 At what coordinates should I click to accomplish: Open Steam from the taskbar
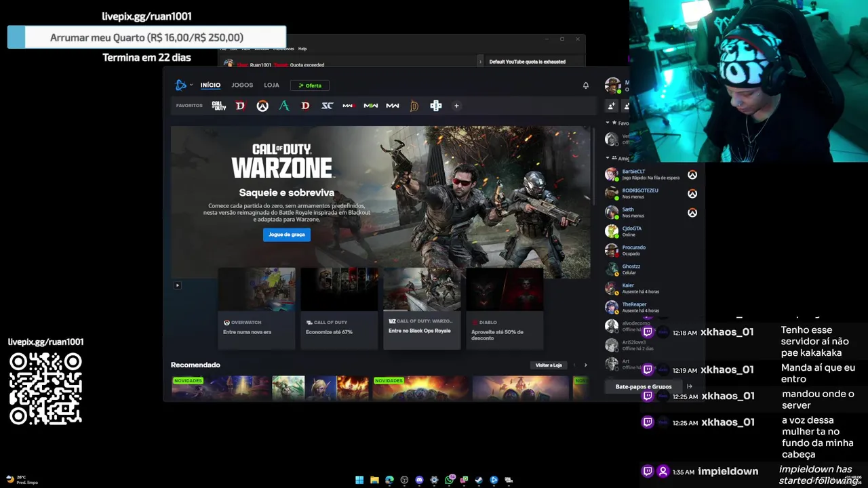pos(479,480)
